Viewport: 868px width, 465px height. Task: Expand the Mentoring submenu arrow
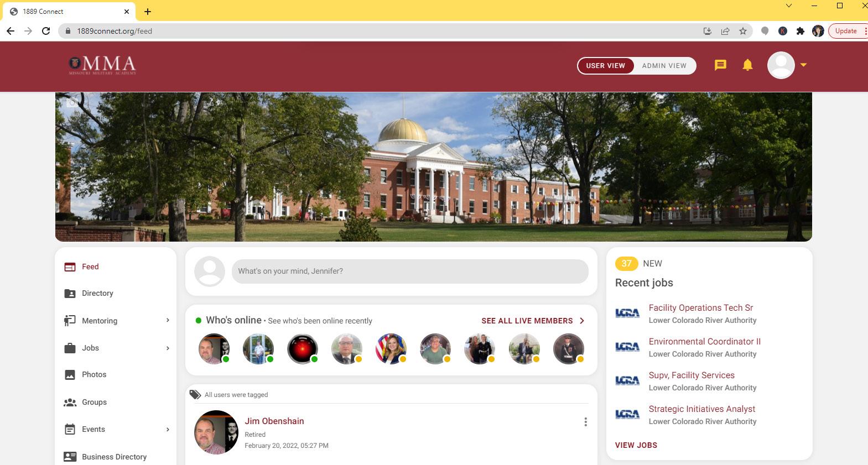168,320
